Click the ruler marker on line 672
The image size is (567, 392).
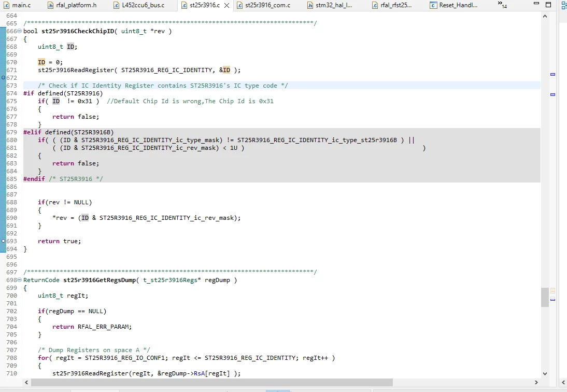pos(3,78)
